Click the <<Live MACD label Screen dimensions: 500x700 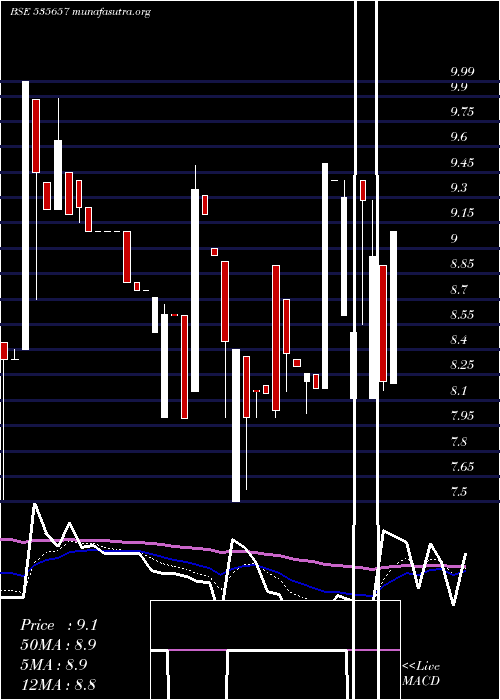coord(421,673)
